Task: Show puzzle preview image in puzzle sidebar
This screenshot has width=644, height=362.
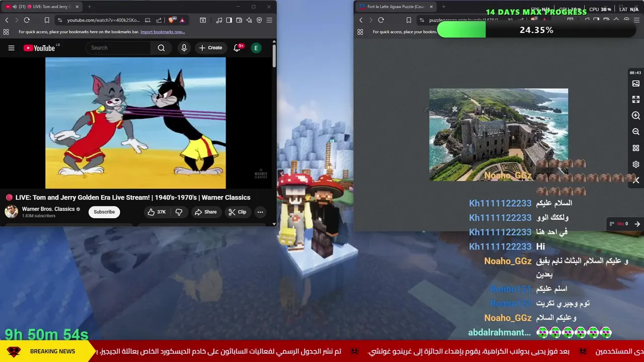Action: coord(636,83)
